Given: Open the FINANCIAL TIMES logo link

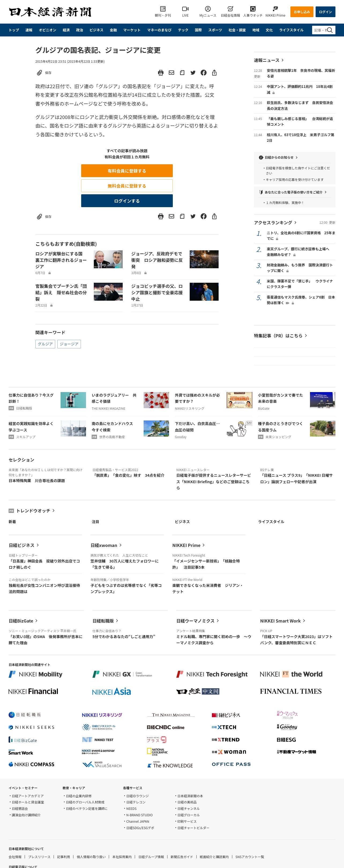Looking at the screenshot, I should coord(290,691).
